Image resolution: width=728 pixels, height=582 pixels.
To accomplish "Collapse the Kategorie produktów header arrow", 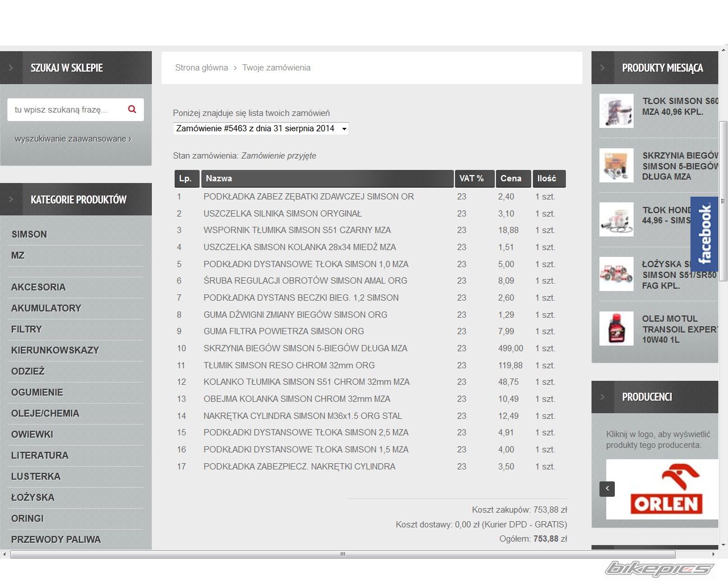I will 11,199.
